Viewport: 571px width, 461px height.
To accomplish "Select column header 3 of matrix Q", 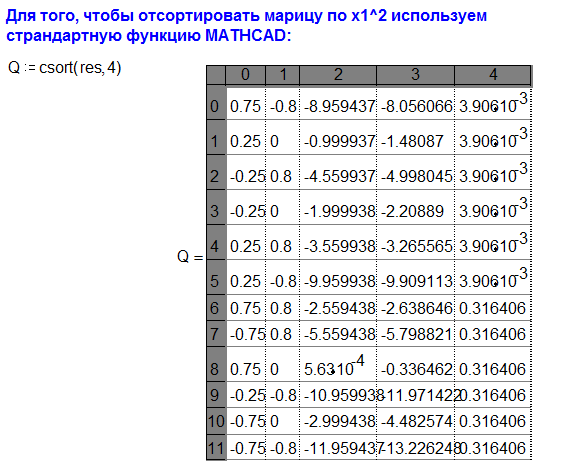I will coord(416,75).
